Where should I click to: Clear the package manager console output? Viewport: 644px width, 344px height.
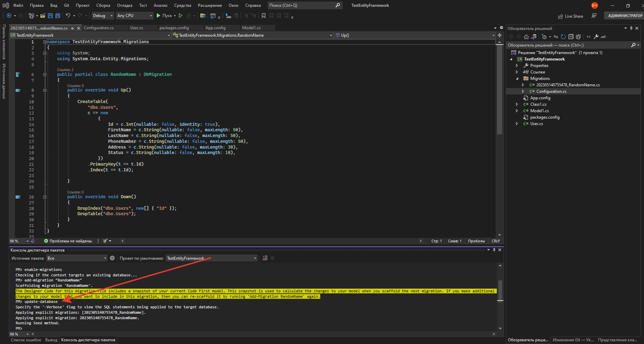[x=265, y=258]
